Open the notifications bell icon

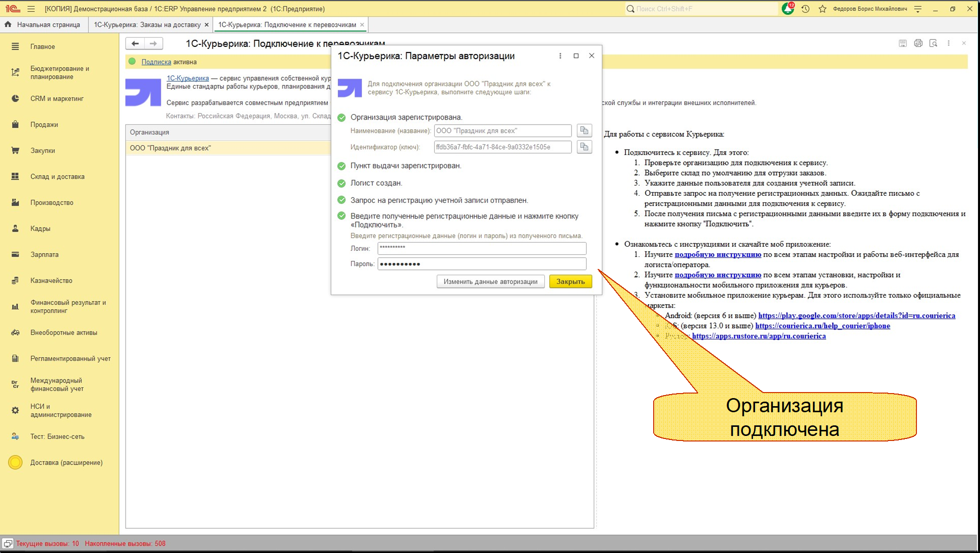tap(788, 9)
